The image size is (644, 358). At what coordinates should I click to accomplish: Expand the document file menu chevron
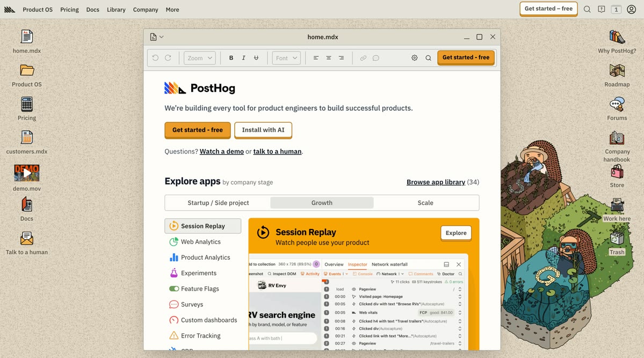click(162, 37)
